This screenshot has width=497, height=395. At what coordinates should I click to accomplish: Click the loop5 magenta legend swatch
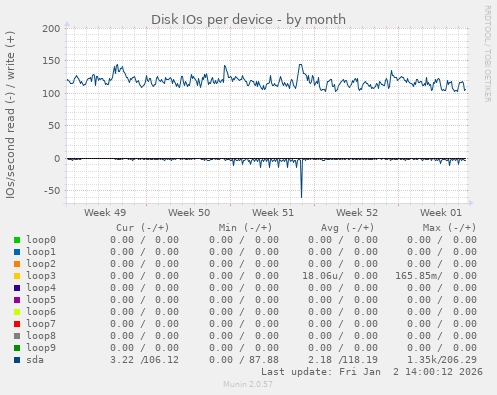pos(17,300)
